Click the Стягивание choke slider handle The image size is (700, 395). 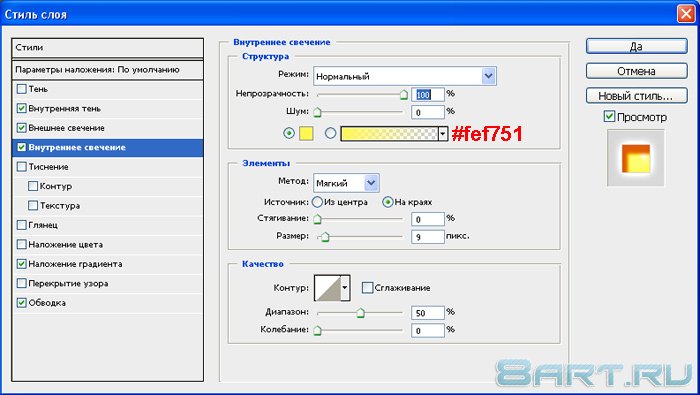pyautogui.click(x=317, y=219)
